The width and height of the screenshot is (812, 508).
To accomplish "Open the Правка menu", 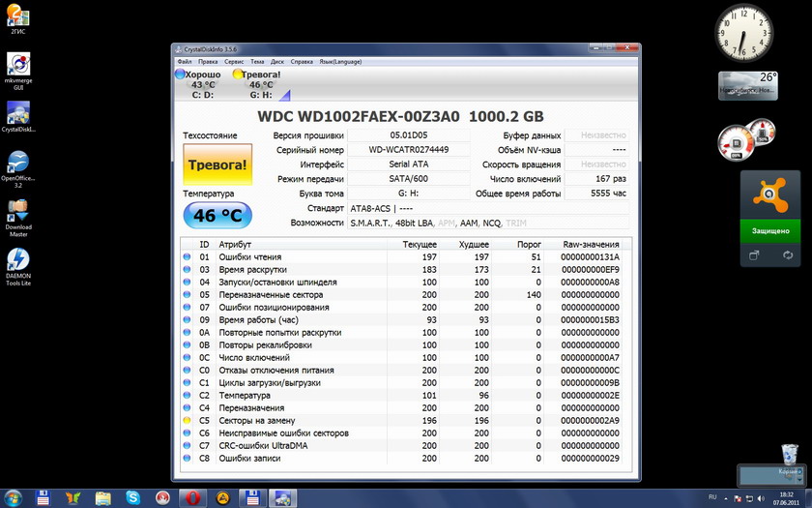I will [x=208, y=62].
